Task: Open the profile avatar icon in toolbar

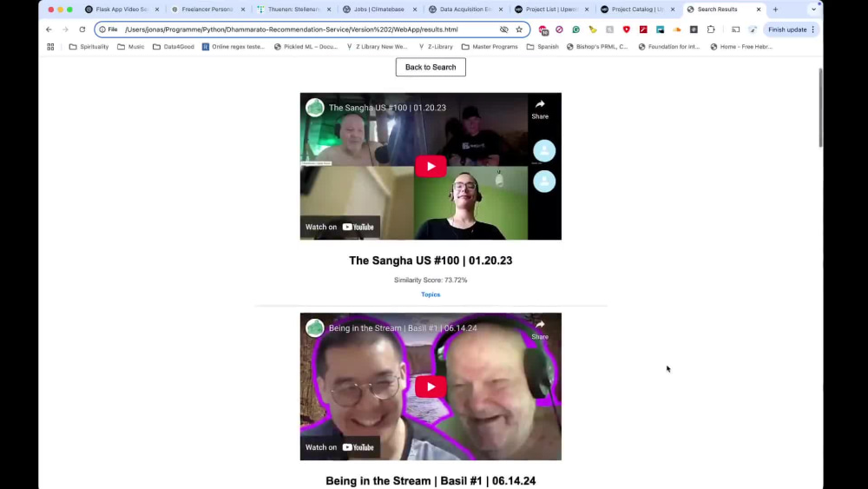Action: click(x=753, y=30)
